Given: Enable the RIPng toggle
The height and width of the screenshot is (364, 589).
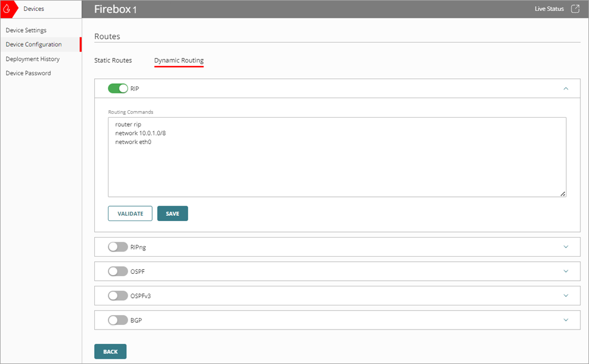Looking at the screenshot, I should click(118, 246).
